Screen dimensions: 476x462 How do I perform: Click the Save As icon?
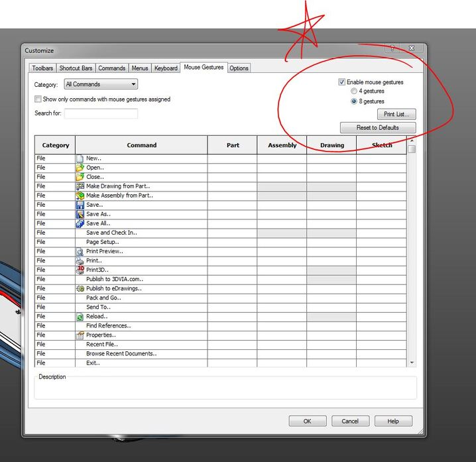(x=80, y=214)
